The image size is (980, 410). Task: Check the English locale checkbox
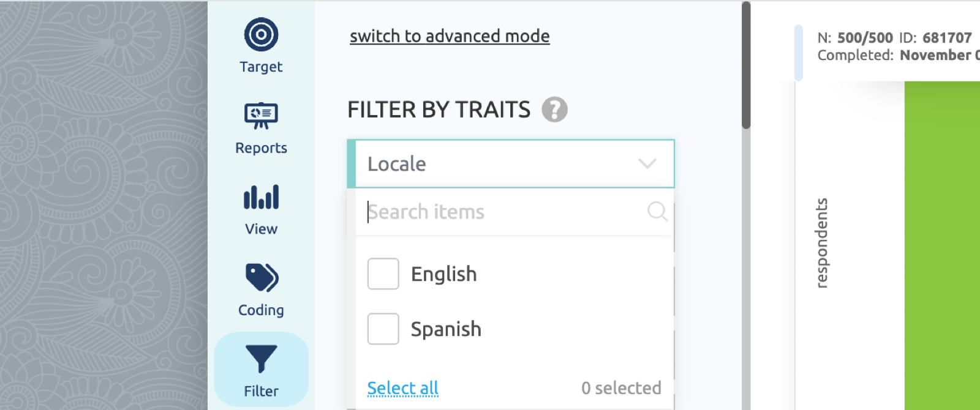pos(383,274)
